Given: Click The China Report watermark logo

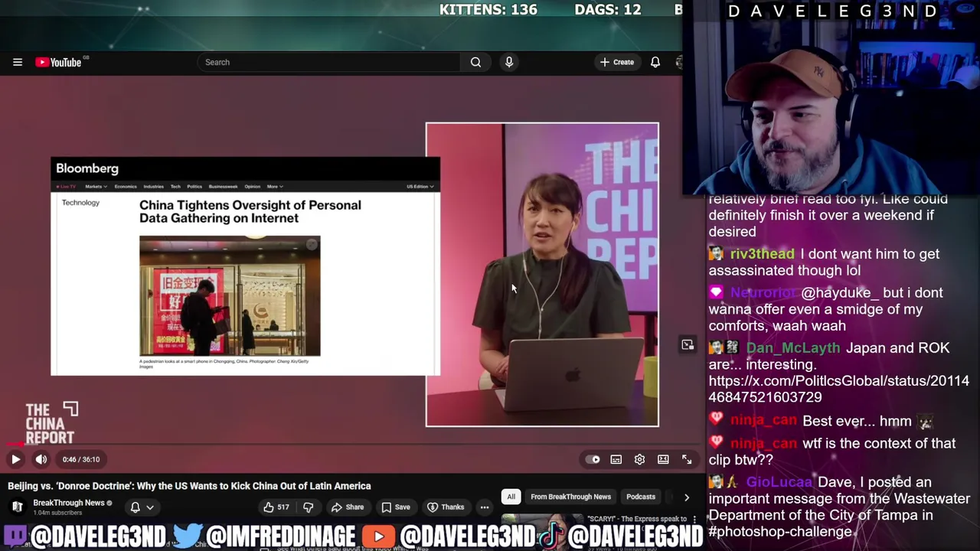Looking at the screenshot, I should (51, 423).
